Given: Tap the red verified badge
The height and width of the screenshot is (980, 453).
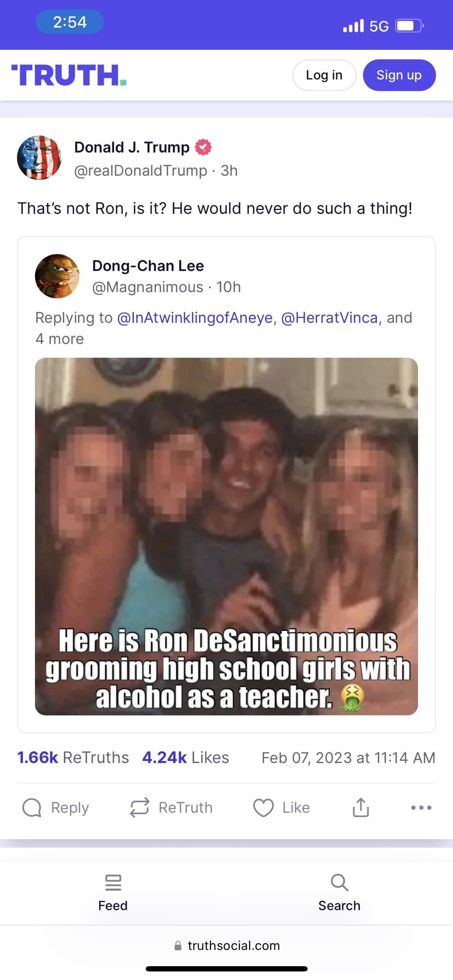Looking at the screenshot, I should coord(203,147).
